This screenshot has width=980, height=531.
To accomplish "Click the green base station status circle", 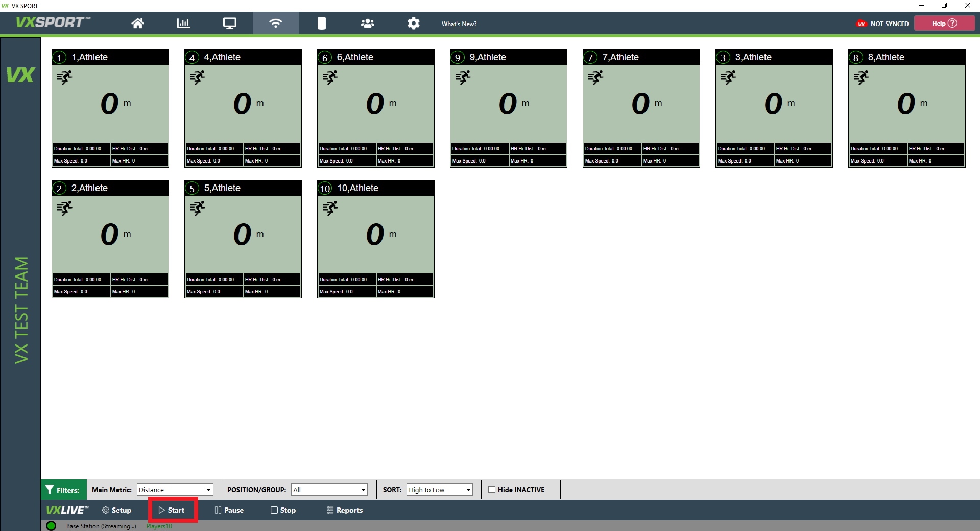I will click(x=51, y=526).
